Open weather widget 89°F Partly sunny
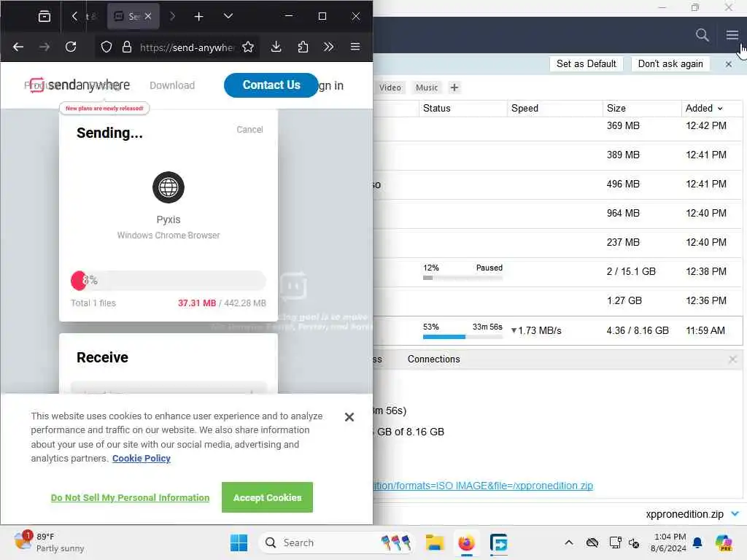Image resolution: width=747 pixels, height=560 pixels. (50, 542)
